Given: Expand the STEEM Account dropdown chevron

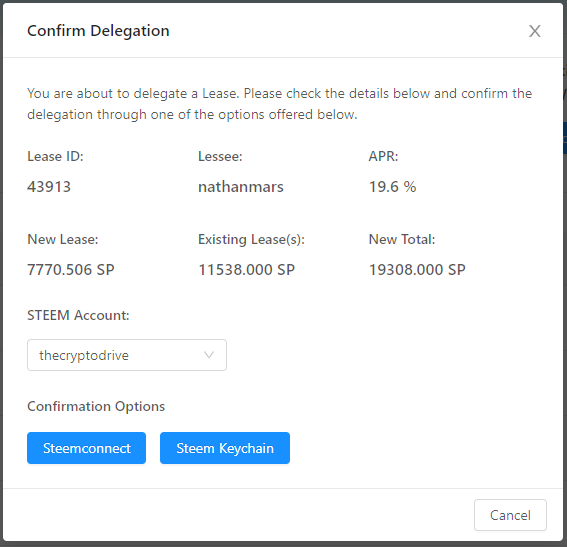Looking at the screenshot, I should 209,355.
